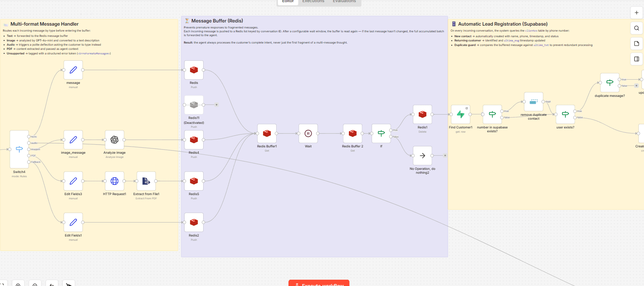Select the 'Extract from File1' node
The width and height of the screenshot is (644, 286).
[x=146, y=181]
